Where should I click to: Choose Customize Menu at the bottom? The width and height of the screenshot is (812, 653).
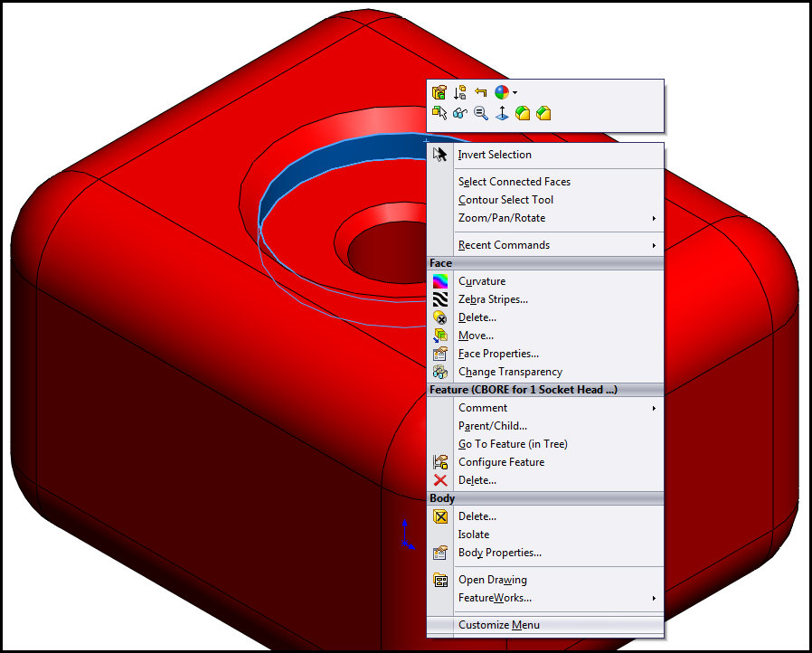[545, 625]
